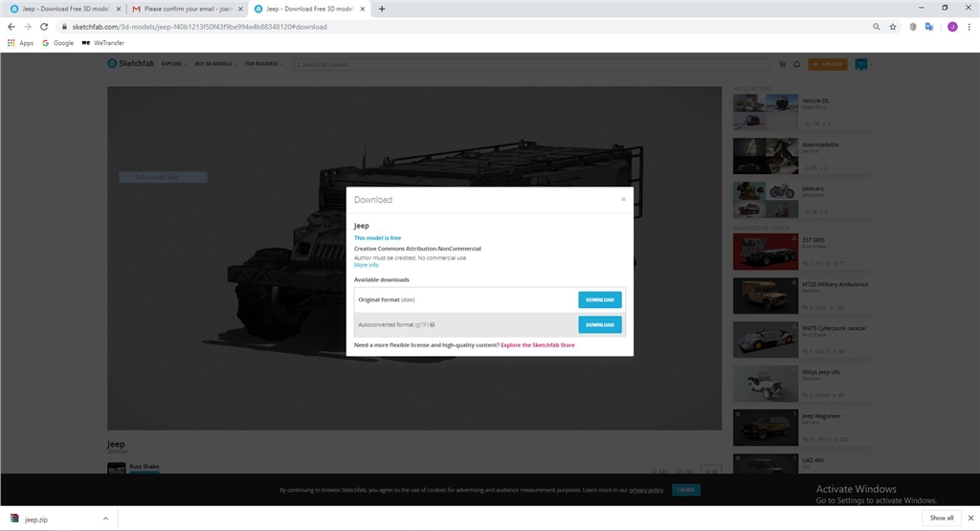Expand the jeep.zip download options chevron
The height and width of the screenshot is (531, 980).
pos(105,519)
